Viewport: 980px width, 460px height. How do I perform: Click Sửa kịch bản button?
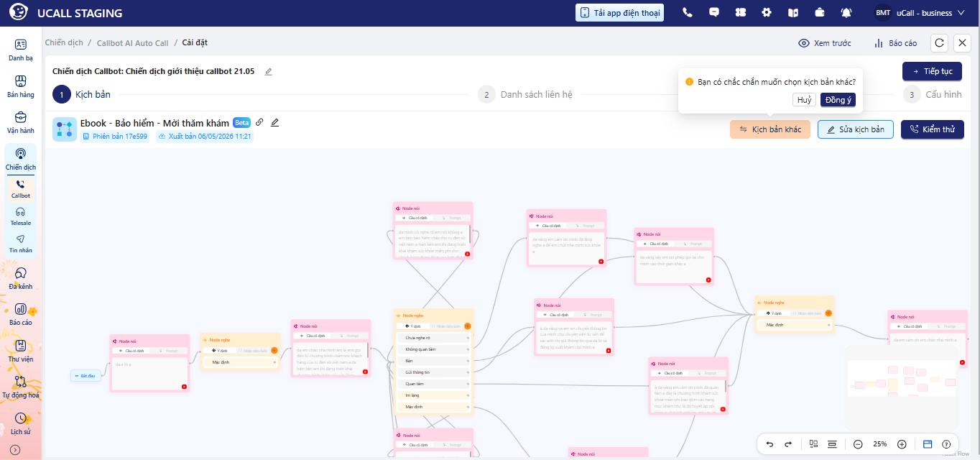click(x=856, y=129)
